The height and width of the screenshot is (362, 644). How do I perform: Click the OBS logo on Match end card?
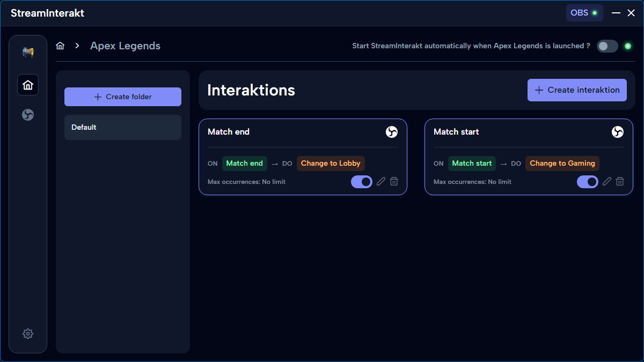pyautogui.click(x=392, y=132)
